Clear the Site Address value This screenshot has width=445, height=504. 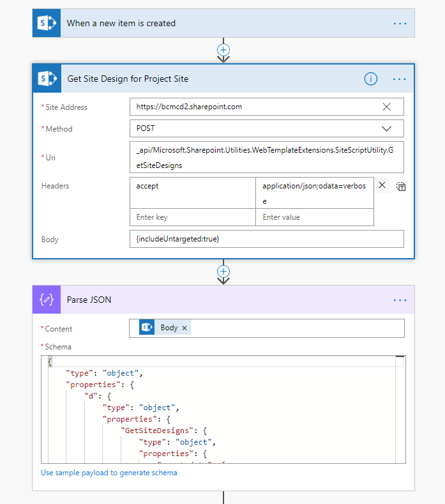pyautogui.click(x=386, y=107)
